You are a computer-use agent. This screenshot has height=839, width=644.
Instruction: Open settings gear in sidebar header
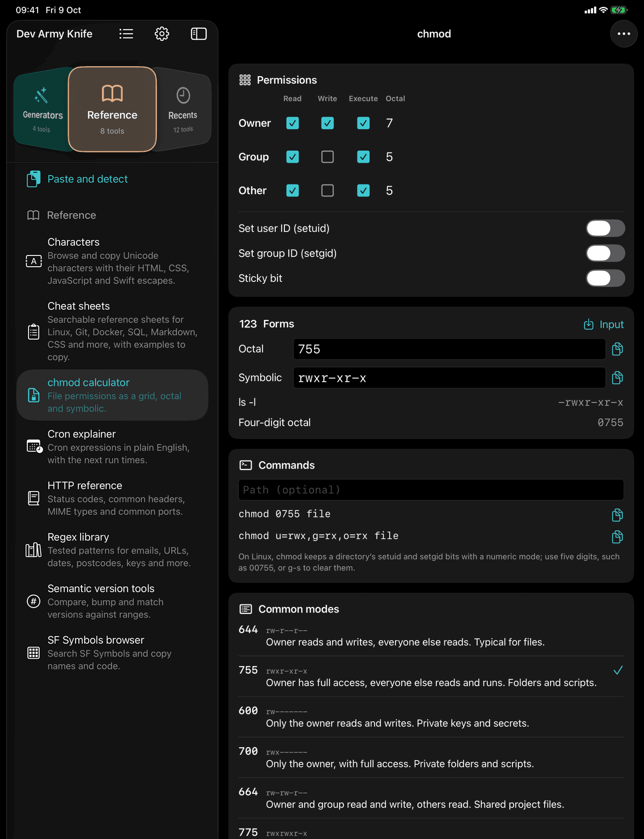pos(162,34)
